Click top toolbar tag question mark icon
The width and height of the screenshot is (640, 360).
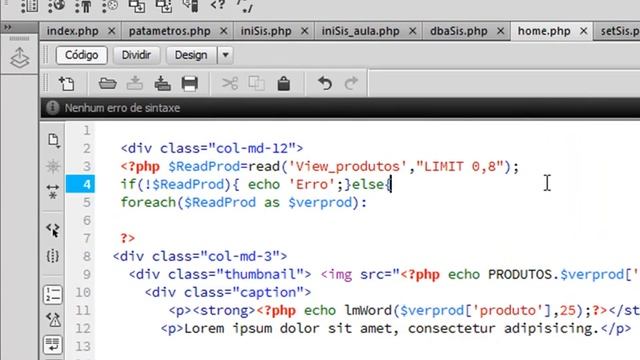tap(218, 6)
